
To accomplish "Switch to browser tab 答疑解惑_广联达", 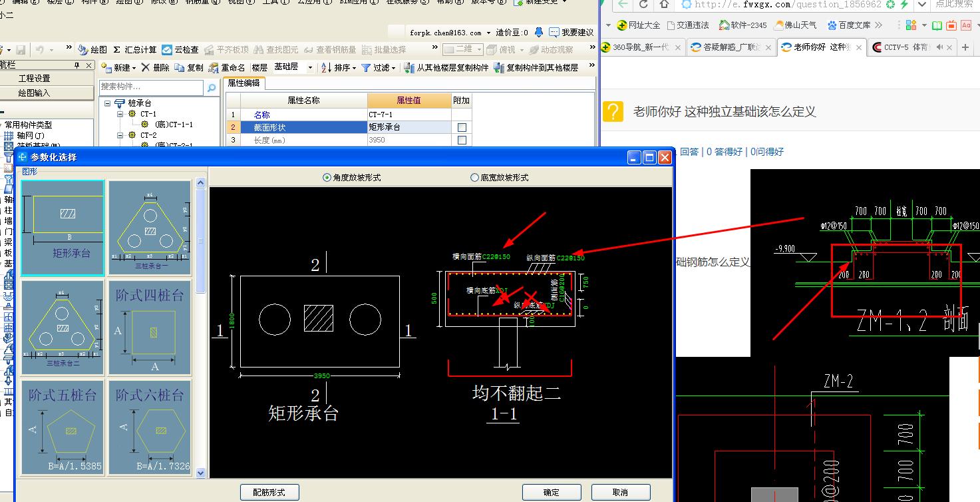I will coord(730,47).
